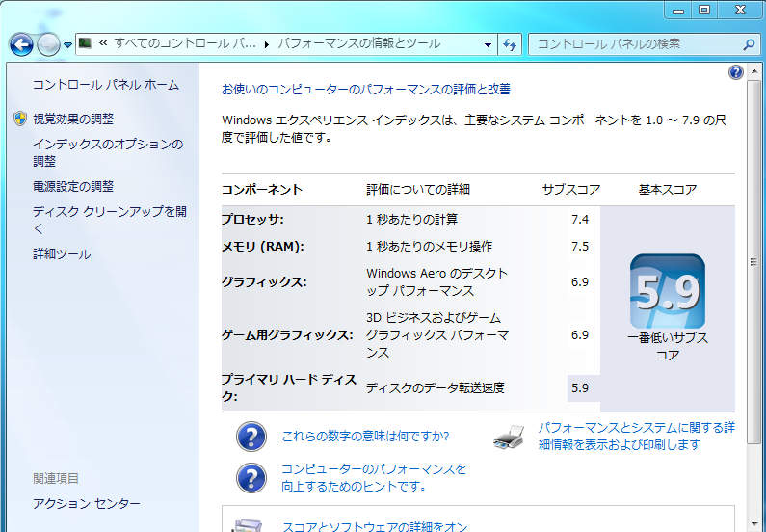Click the vertical scrollbar thumb
Viewport: 766px width, 532px height.
[x=753, y=262]
